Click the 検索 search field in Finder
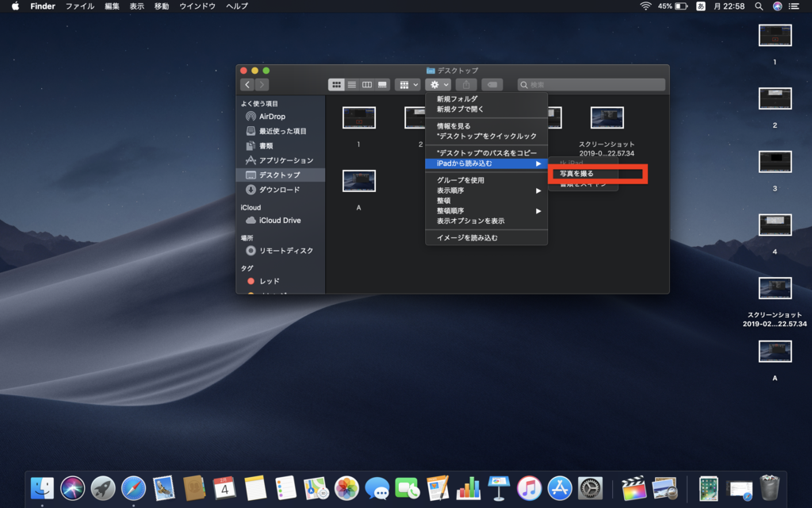 592,84
